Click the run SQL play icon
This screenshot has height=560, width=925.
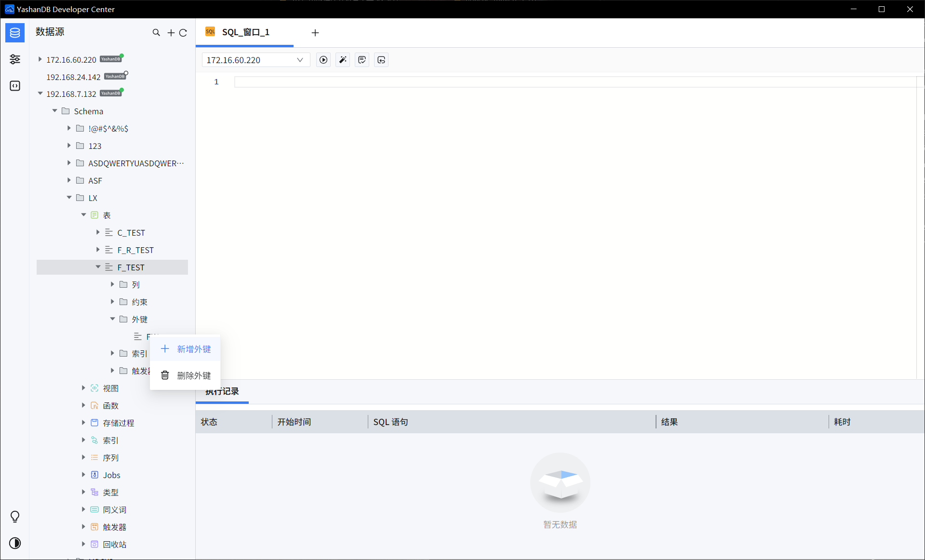(323, 60)
